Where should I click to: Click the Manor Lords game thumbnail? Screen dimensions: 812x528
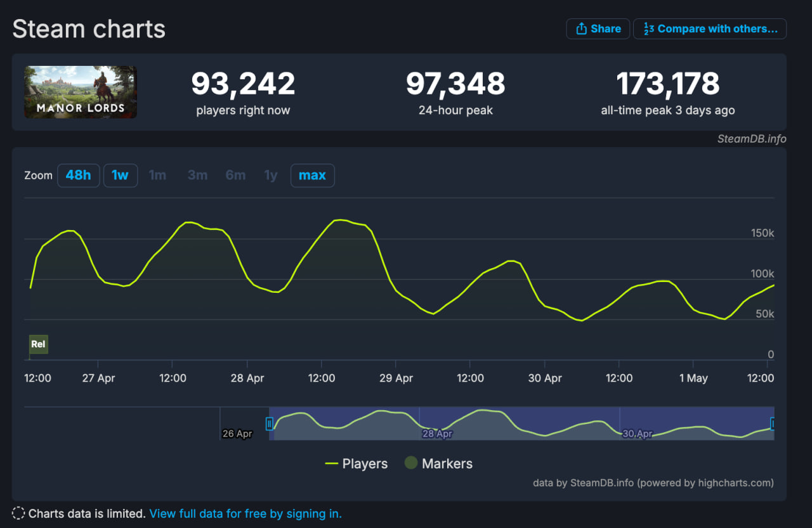pyautogui.click(x=81, y=92)
